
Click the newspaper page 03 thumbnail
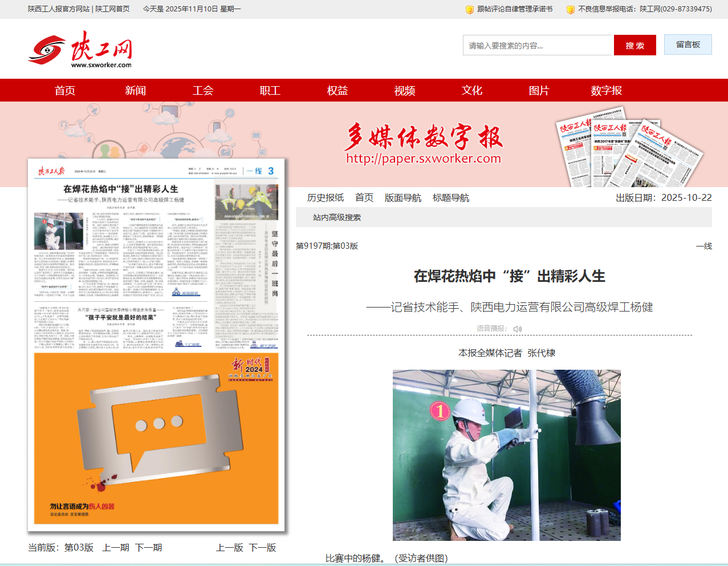pos(156,345)
